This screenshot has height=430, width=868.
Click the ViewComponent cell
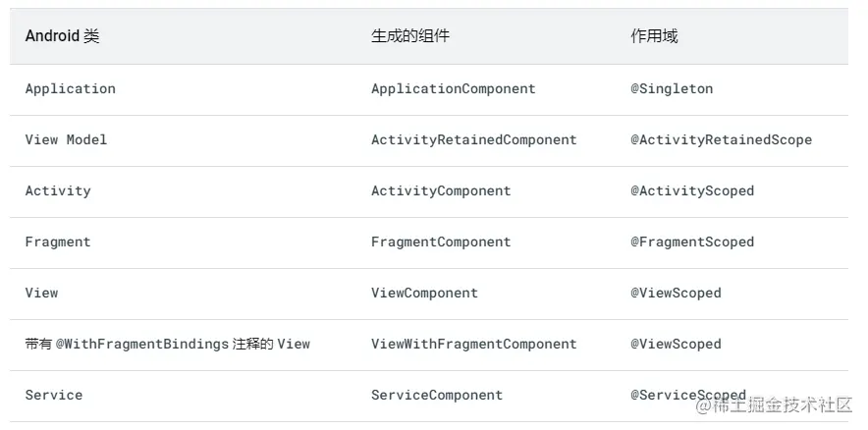click(x=424, y=293)
